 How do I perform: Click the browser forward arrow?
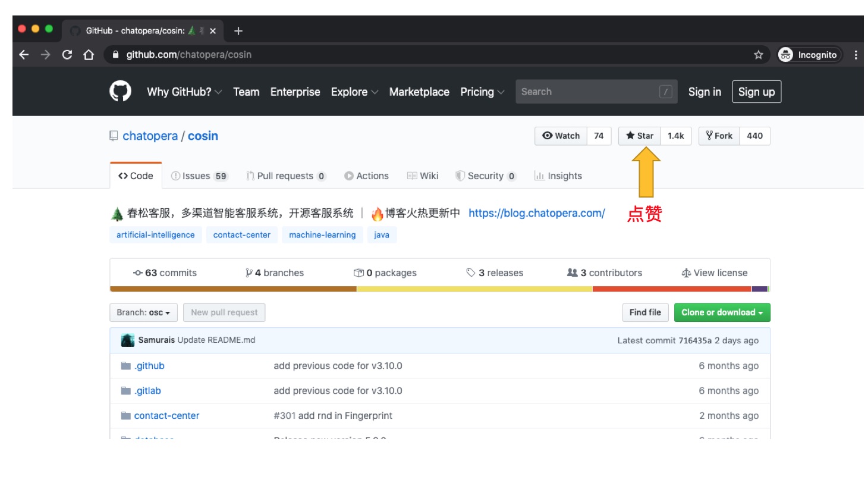(46, 55)
